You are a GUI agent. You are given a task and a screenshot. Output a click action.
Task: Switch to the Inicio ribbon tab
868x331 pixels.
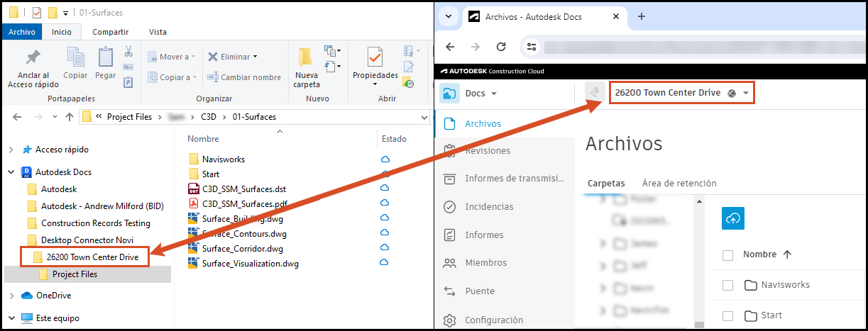(x=62, y=31)
